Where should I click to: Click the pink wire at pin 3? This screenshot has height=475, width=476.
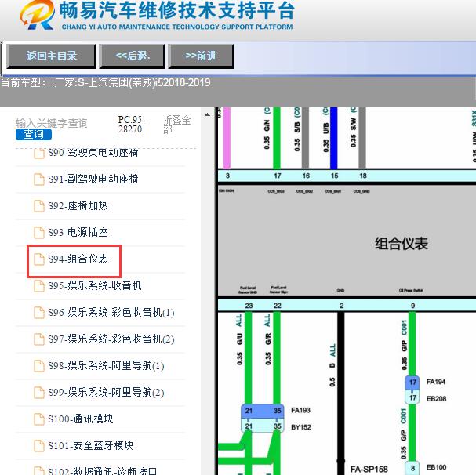point(227,138)
